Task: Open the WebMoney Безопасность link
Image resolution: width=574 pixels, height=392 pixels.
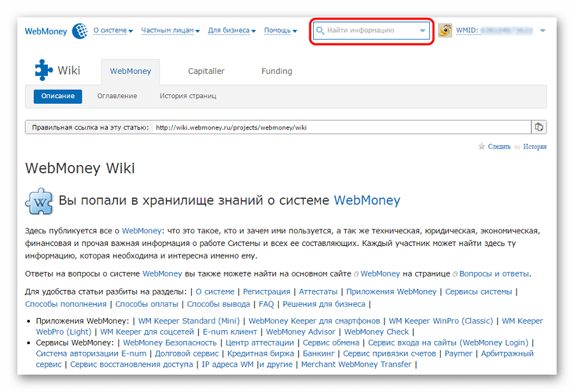Action: pos(170,343)
